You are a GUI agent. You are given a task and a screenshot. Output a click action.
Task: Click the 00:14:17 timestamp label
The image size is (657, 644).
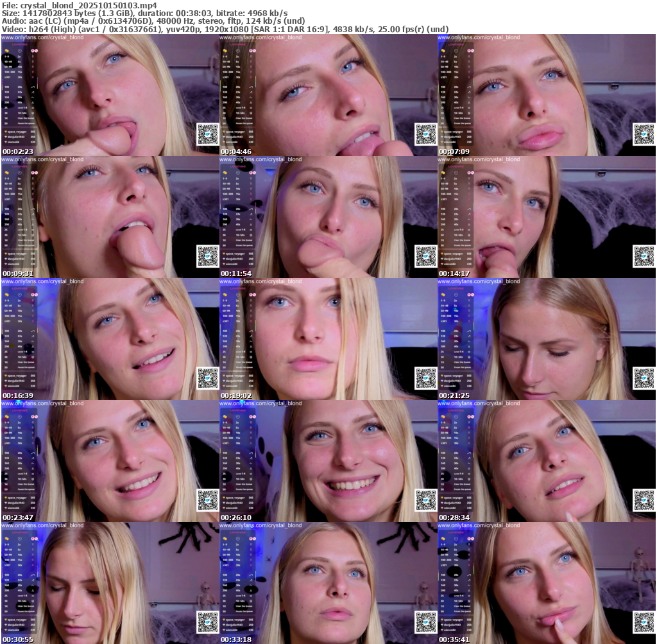pos(452,274)
